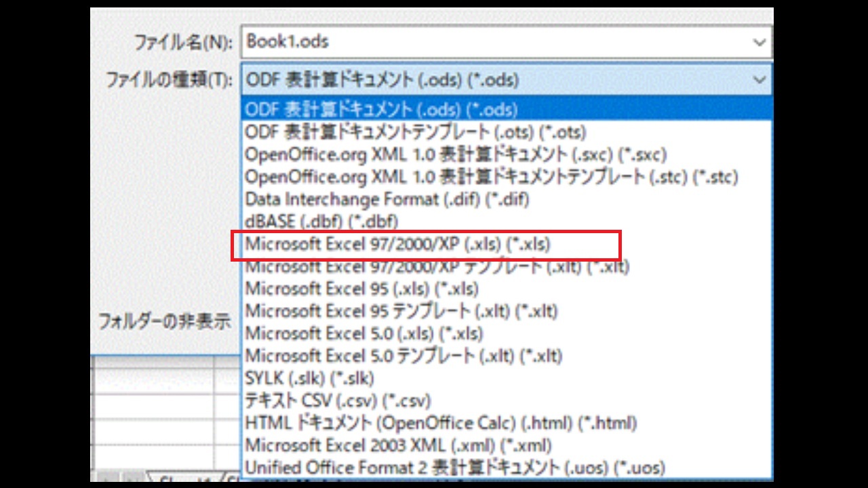Select Unified Office Format 2 表計算ドキュメント (.uos)
Screen dimensions: 868x488
(454, 468)
